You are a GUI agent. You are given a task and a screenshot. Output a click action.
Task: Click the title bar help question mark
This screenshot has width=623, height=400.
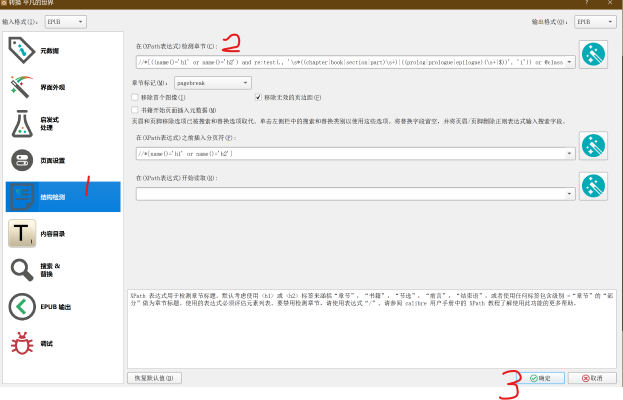586,2
